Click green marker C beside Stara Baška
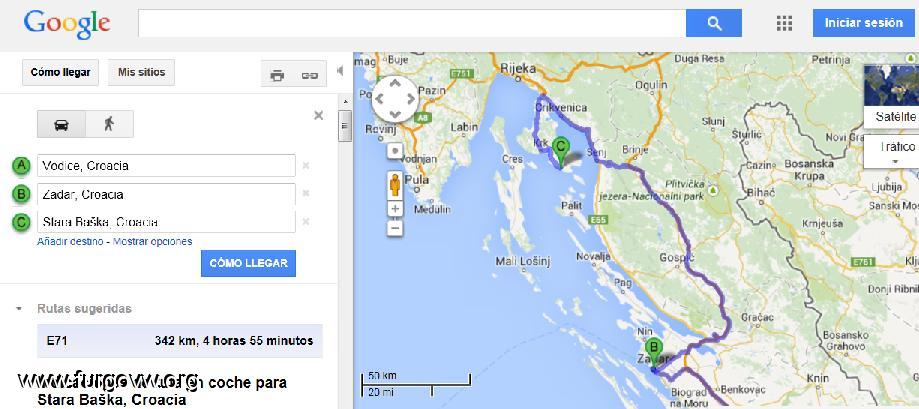This screenshot has width=919, height=409. click(x=22, y=221)
